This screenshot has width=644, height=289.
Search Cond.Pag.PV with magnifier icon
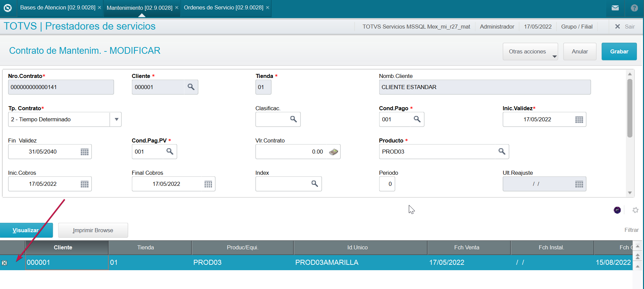[170, 152]
